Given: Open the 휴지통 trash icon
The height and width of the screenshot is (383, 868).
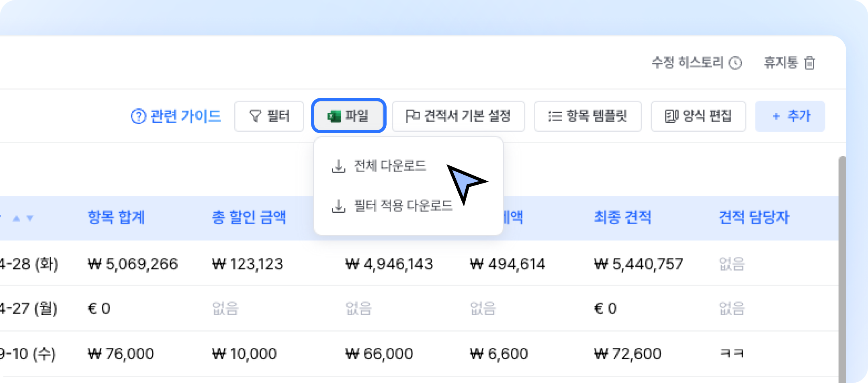Looking at the screenshot, I should [x=810, y=63].
